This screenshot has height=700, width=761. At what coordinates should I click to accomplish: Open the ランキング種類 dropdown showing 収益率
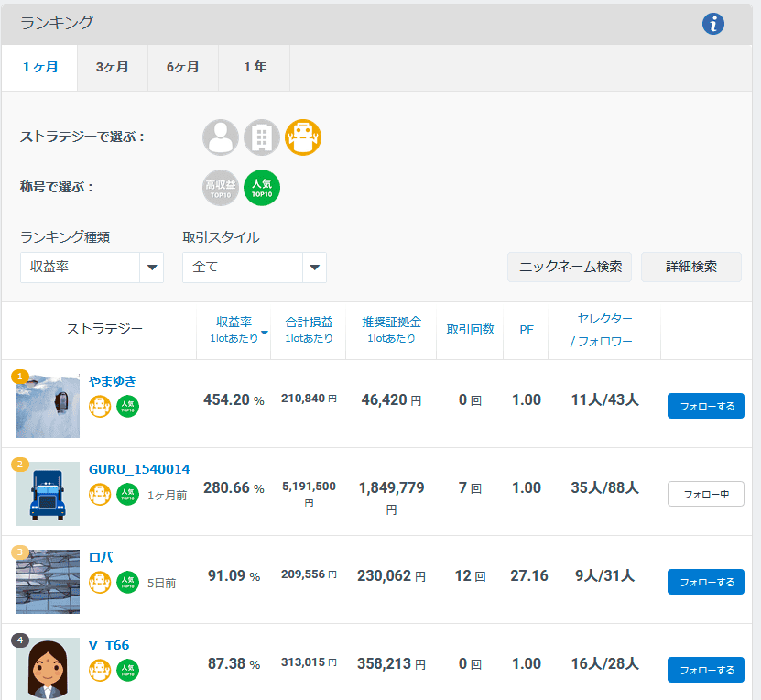(92, 268)
